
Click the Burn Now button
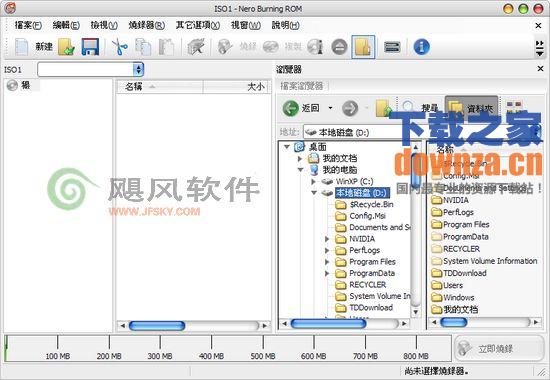[499, 348]
